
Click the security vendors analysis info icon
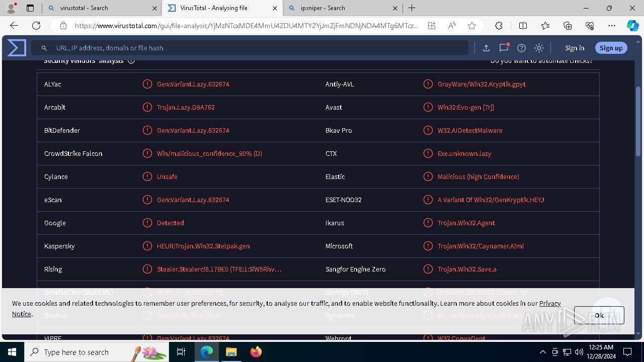pos(131,61)
